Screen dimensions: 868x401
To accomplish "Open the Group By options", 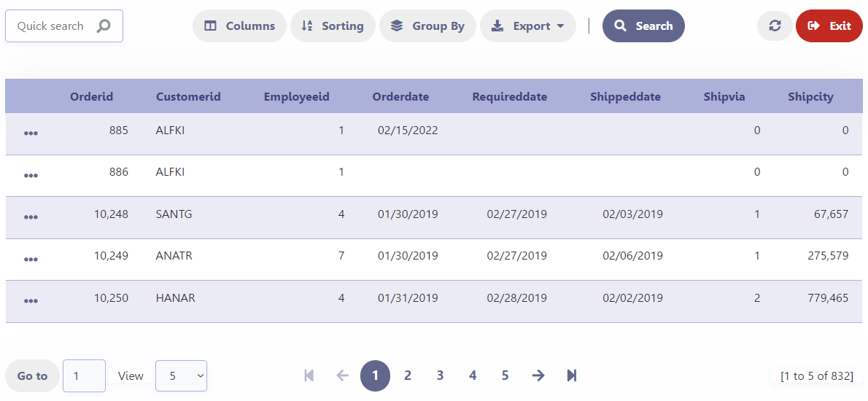I will pyautogui.click(x=427, y=26).
